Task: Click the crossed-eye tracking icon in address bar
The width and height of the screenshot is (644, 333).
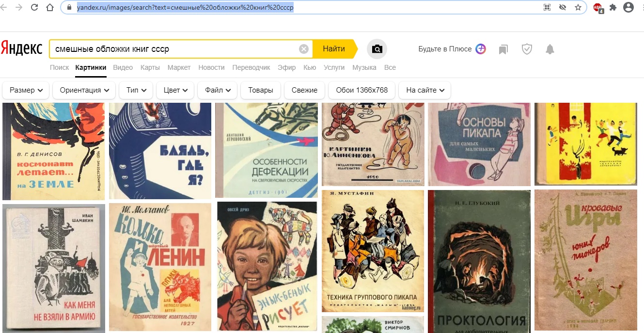Action: tap(563, 8)
